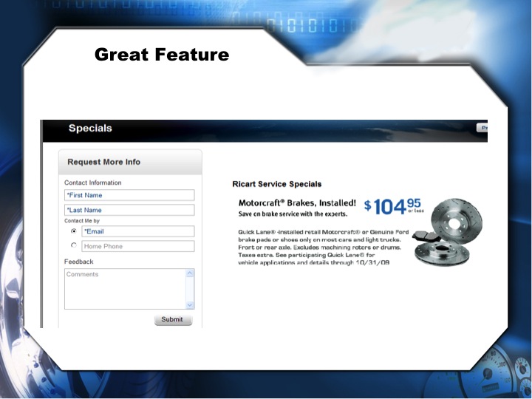Click the $104.95 price graphic

pyautogui.click(x=393, y=206)
